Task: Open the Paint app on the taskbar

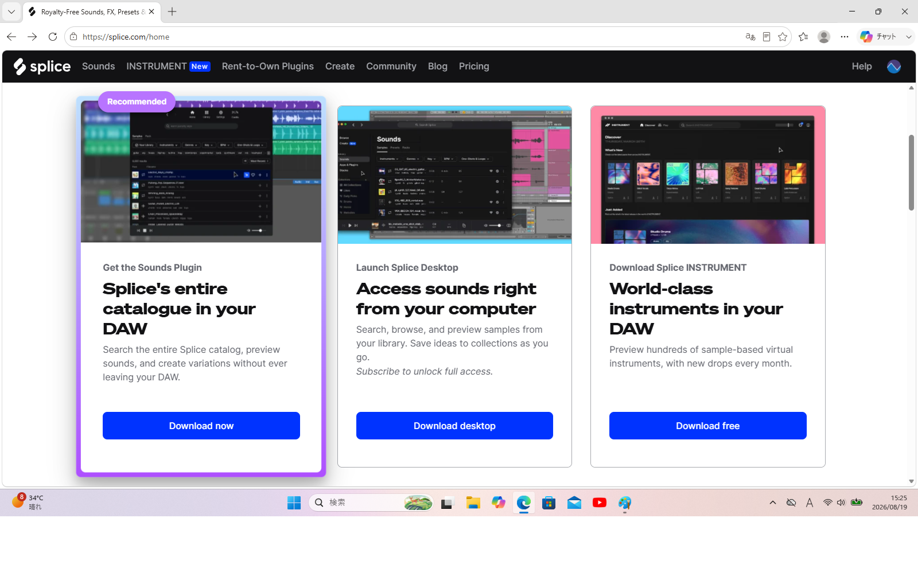Action: pos(625,503)
